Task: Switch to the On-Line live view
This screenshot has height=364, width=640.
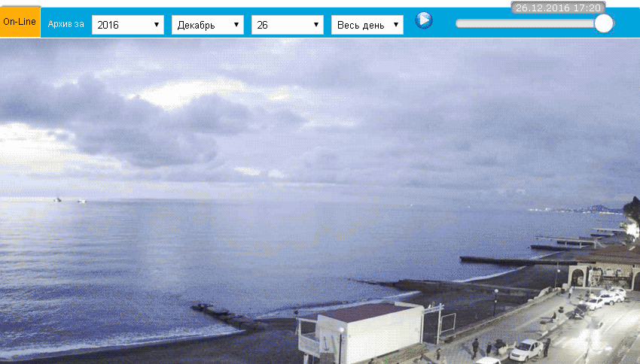Action: 20,22
